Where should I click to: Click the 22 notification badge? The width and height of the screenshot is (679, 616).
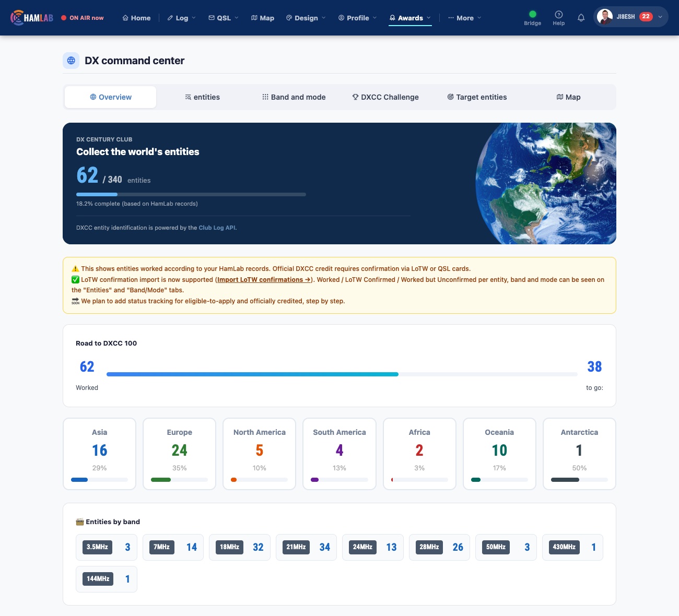coord(646,17)
